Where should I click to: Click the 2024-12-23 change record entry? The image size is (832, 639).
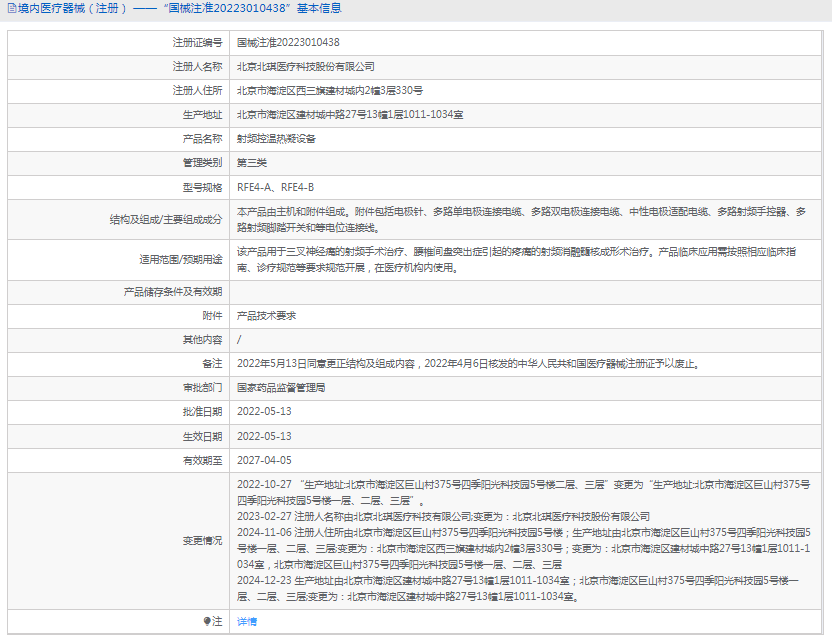pos(518,589)
